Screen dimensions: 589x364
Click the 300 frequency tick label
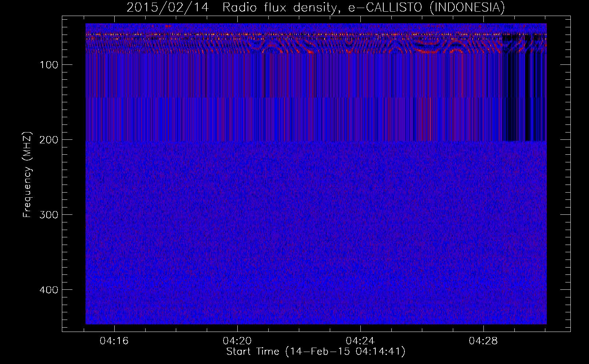point(49,215)
